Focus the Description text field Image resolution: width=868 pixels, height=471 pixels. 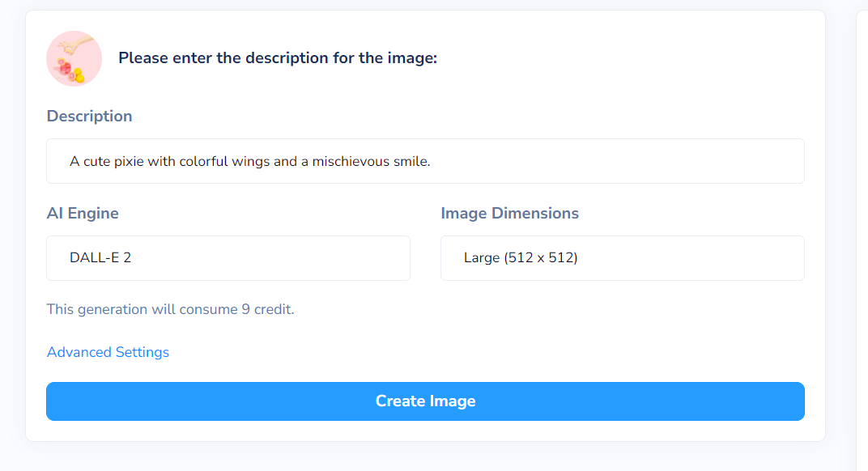[425, 161]
